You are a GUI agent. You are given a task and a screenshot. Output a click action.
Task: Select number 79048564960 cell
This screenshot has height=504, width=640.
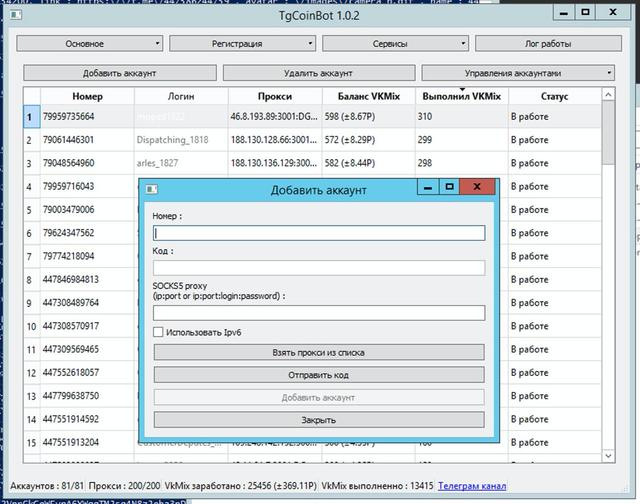click(x=87, y=163)
